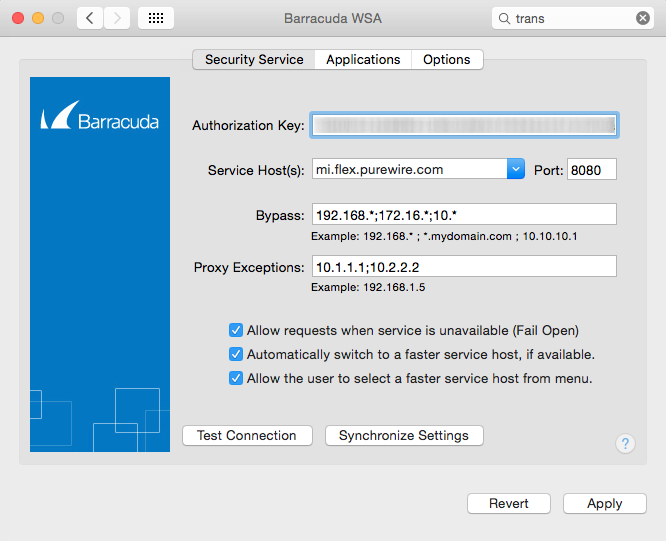The image size is (666, 541).
Task: Click the magnifier search icon
Action: (504, 18)
